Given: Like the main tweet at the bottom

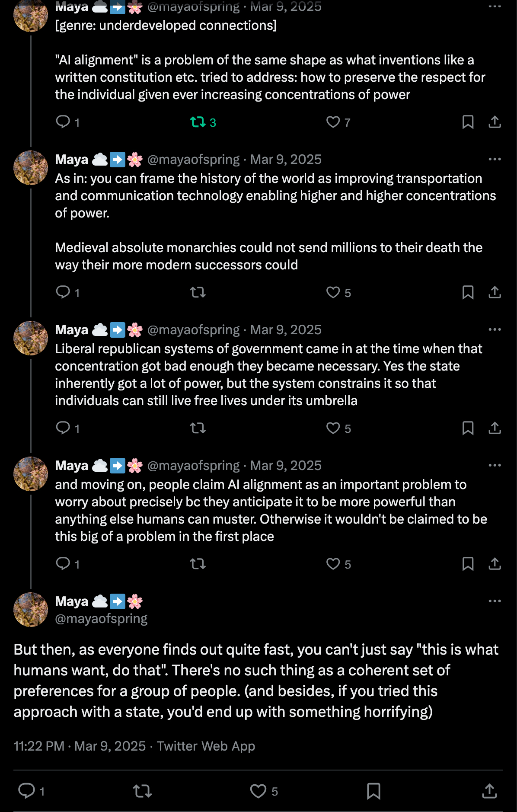Looking at the screenshot, I should pyautogui.click(x=258, y=791).
